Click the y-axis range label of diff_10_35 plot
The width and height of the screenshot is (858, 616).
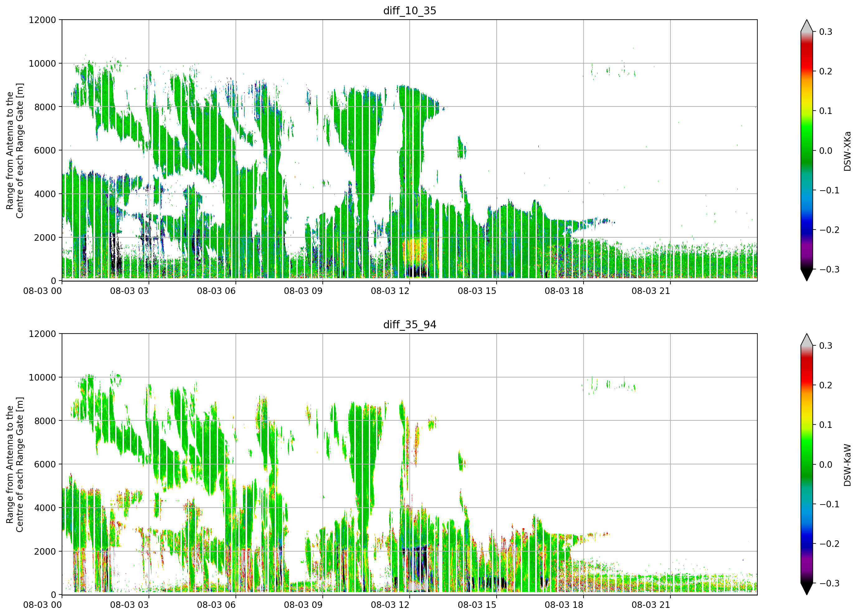[15, 150]
